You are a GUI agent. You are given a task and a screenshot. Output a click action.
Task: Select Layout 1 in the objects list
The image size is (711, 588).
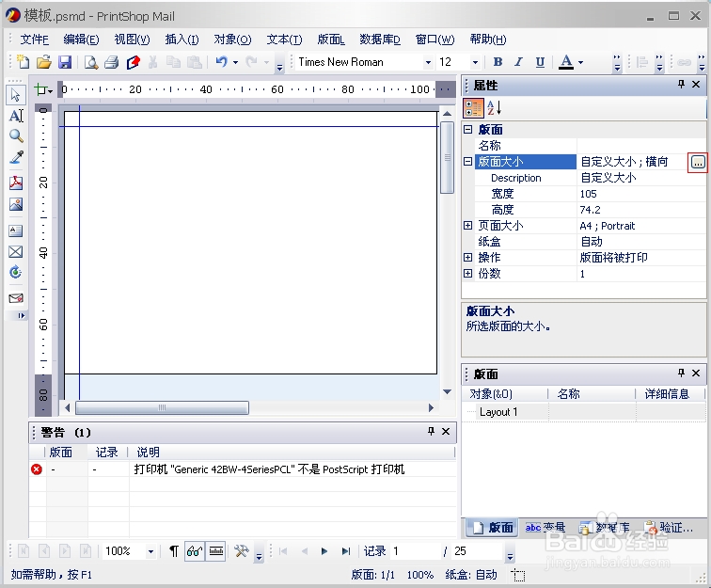[x=498, y=412]
